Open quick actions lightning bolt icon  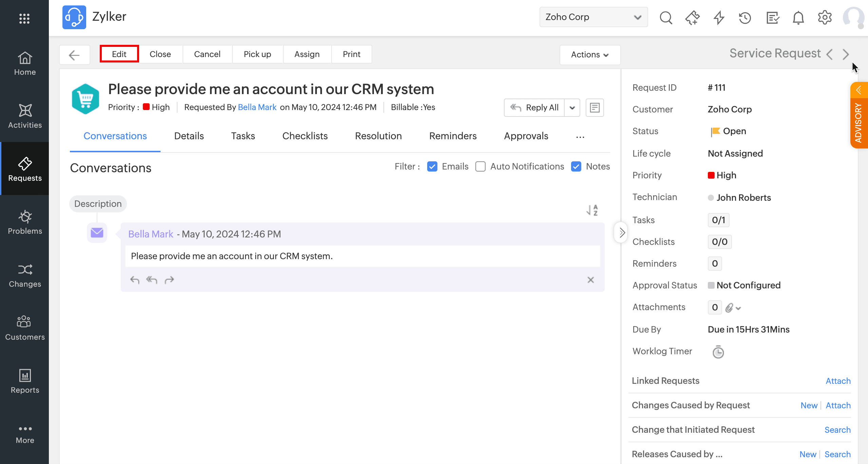[719, 18]
